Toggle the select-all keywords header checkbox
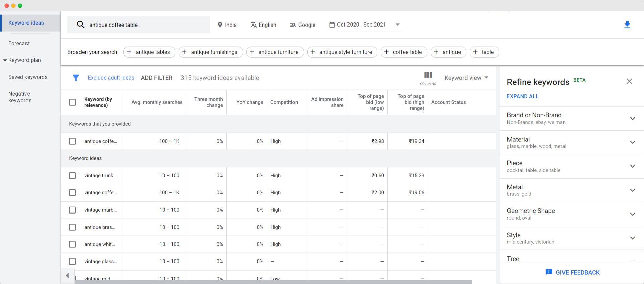Image resolution: width=644 pixels, height=284 pixels. pyautogui.click(x=72, y=102)
